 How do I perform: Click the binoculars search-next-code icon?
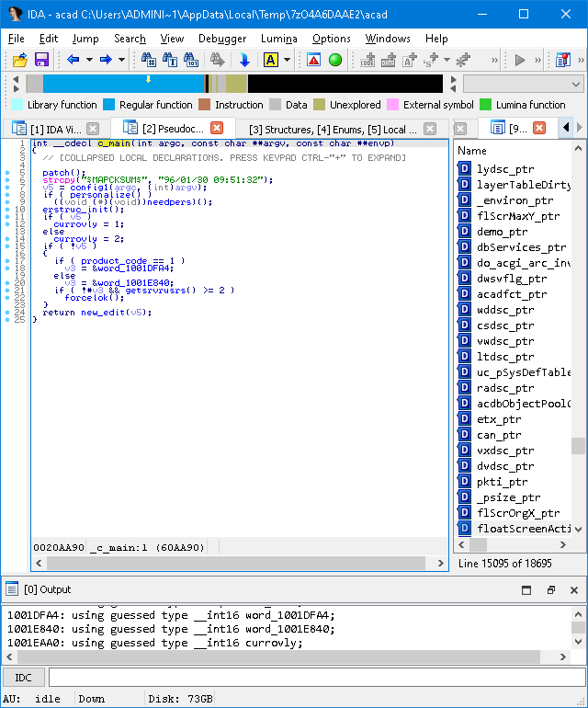pyautogui.click(x=149, y=60)
